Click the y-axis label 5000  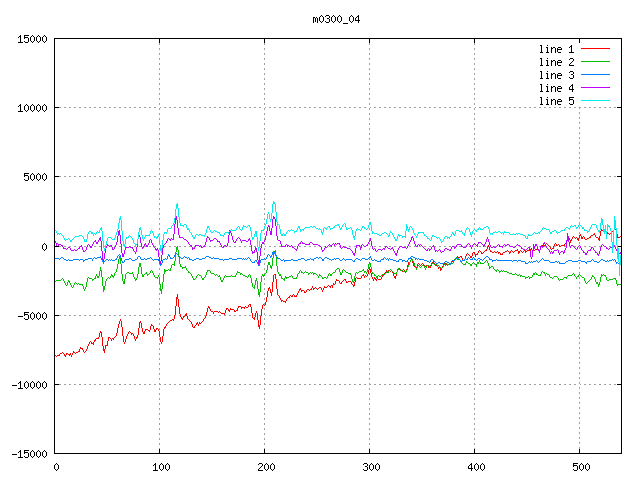point(36,177)
